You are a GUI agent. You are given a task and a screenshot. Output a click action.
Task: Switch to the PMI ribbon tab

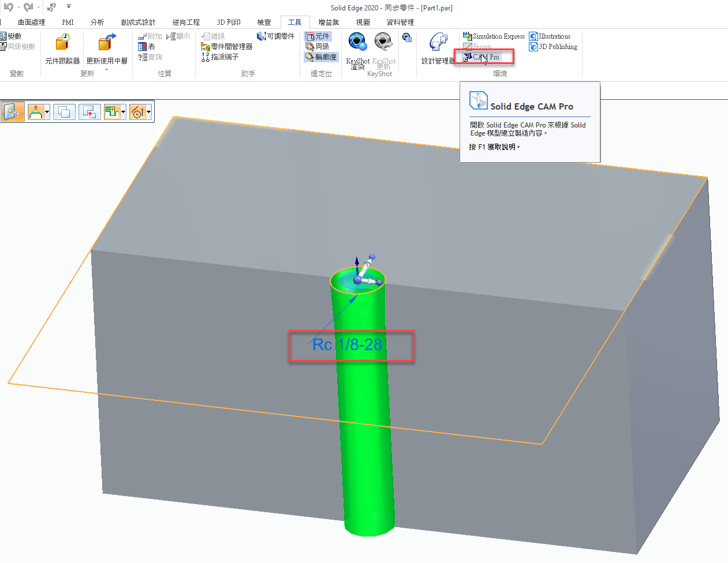(68, 22)
